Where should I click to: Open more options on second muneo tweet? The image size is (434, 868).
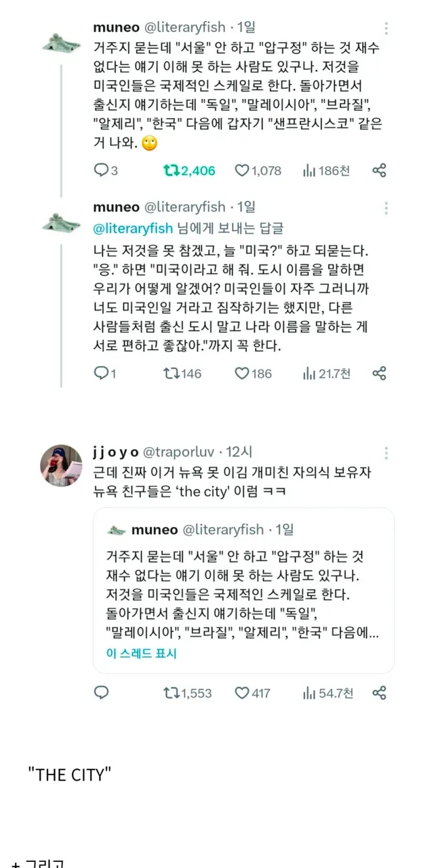click(x=387, y=208)
